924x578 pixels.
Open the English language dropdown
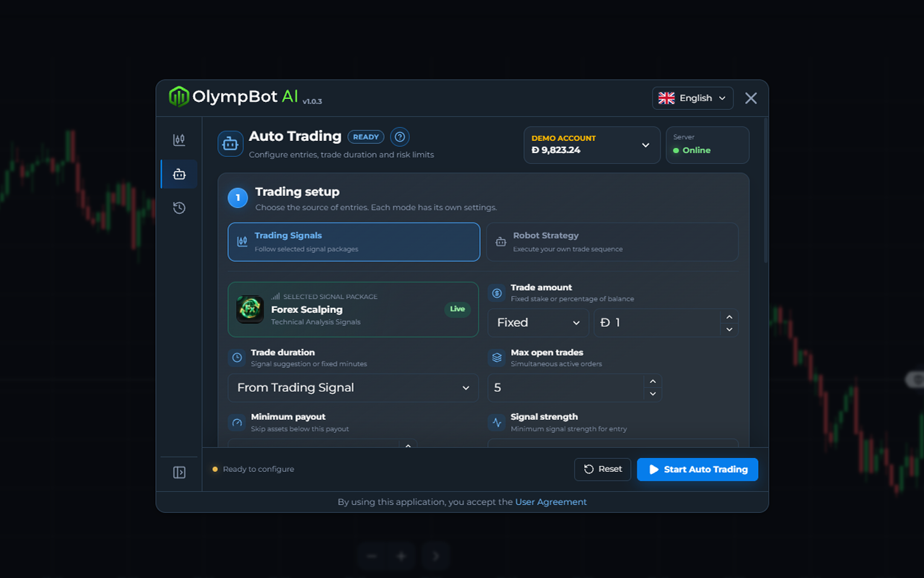pyautogui.click(x=693, y=98)
